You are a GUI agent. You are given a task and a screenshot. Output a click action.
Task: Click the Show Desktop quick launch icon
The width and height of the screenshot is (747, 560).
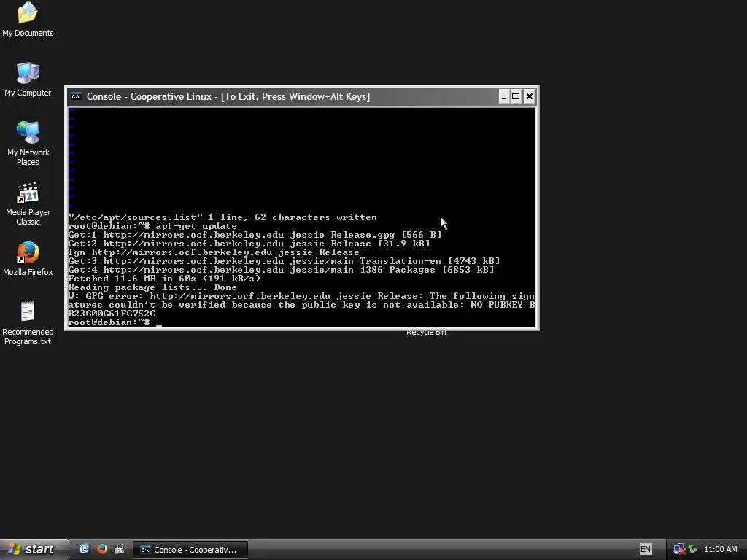pyautogui.click(x=85, y=549)
